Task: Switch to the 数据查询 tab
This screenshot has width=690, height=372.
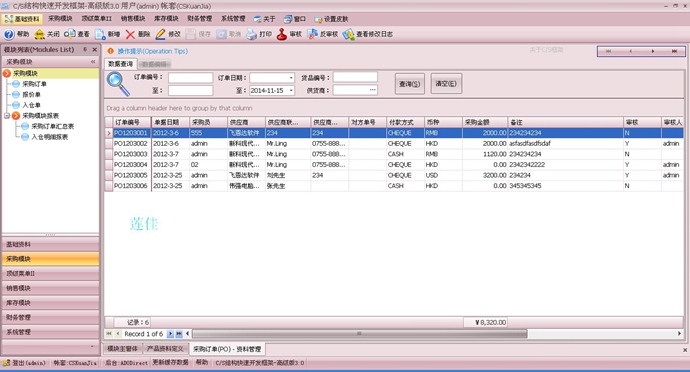Action: tap(121, 64)
